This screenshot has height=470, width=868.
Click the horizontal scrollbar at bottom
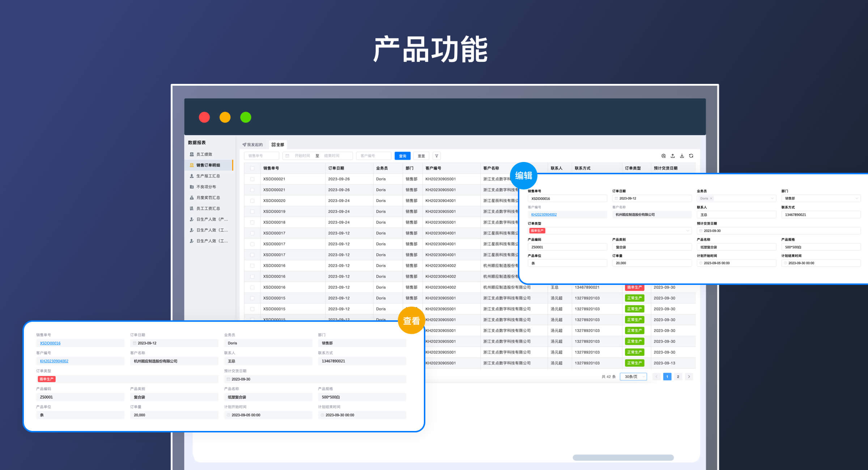[623, 458]
